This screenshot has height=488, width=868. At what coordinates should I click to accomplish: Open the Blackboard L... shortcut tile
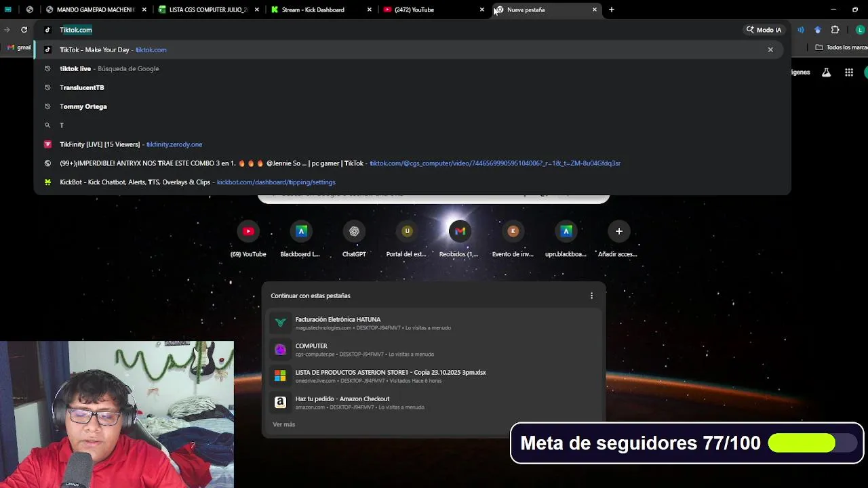pyautogui.click(x=301, y=239)
